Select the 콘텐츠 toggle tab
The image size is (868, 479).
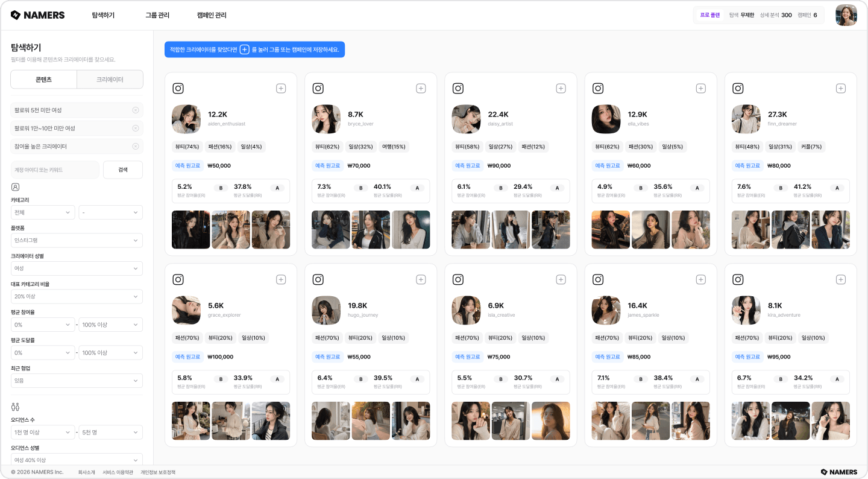coord(44,80)
